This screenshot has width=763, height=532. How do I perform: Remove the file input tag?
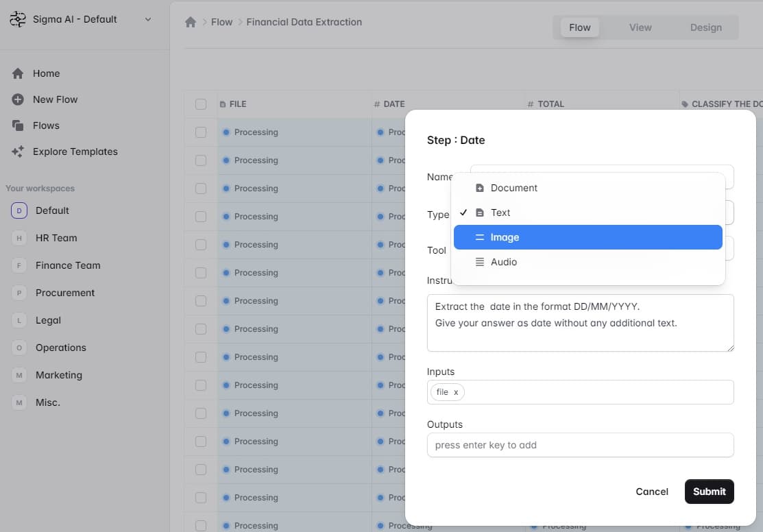tap(456, 392)
